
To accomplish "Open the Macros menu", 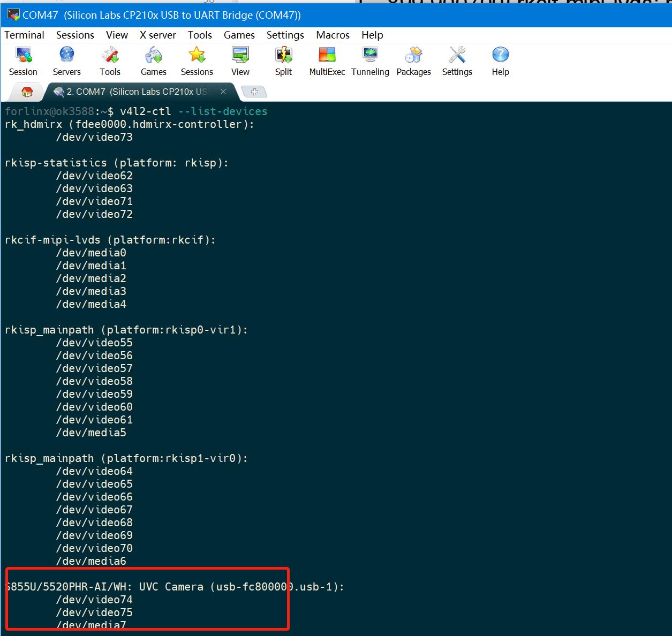I will [333, 35].
